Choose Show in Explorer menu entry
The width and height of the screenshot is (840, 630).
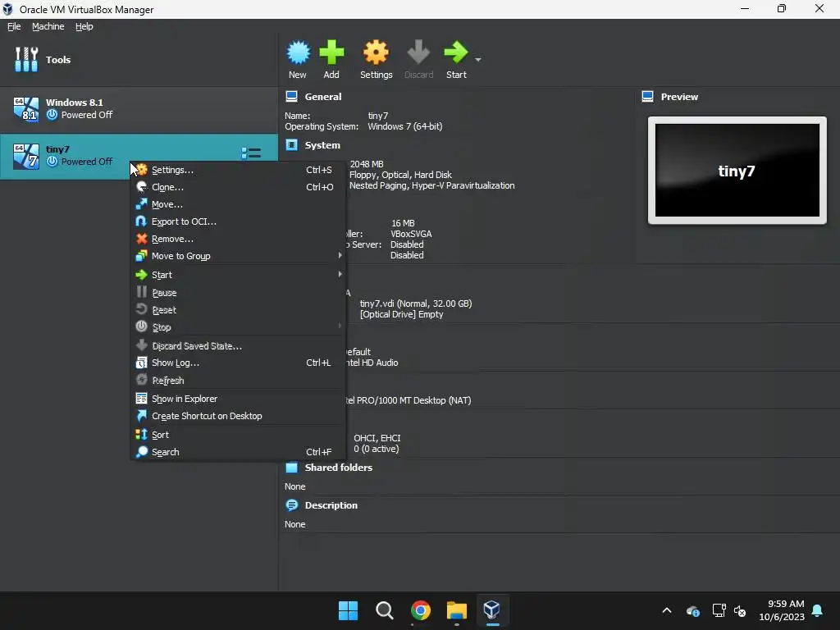237,399
